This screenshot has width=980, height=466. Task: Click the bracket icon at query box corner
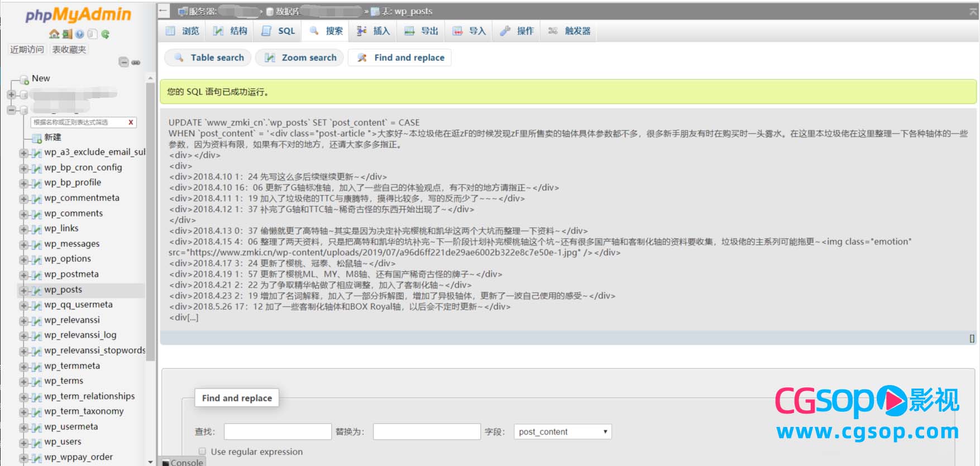coord(972,338)
